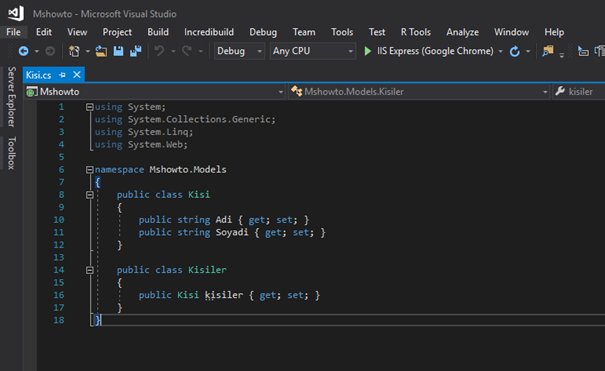Screen dimensions: 605x371
Task: Open the Debug menu
Action: pos(263,32)
